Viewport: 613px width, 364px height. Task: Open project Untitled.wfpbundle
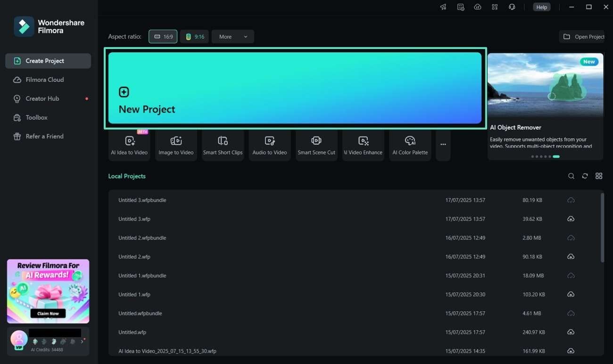(356, 313)
